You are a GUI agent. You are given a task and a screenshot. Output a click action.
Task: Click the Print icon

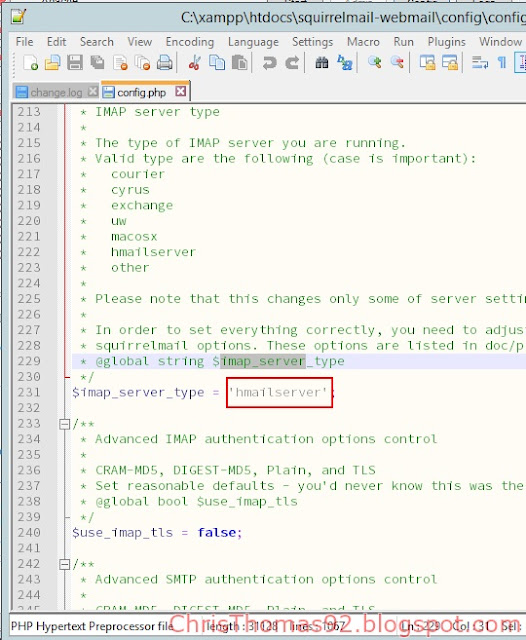click(x=164, y=63)
